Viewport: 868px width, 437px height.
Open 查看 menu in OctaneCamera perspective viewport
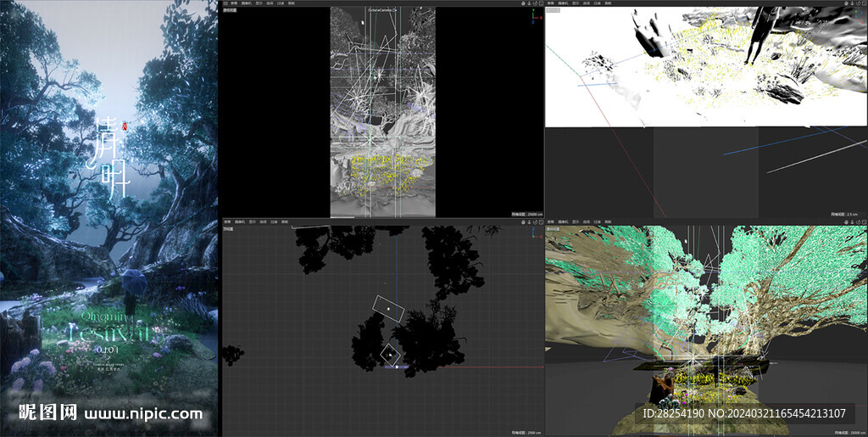tap(234, 3)
